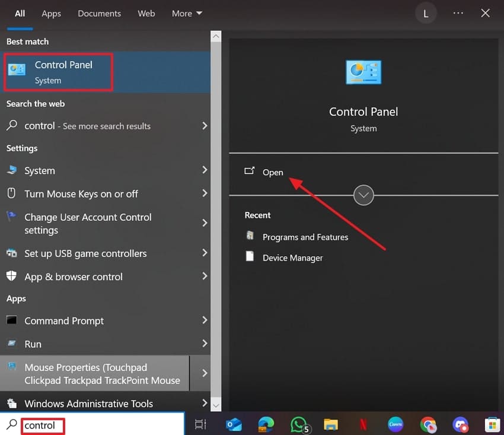Open File Explorer from taskbar
The width and height of the screenshot is (504, 435).
pyautogui.click(x=331, y=425)
